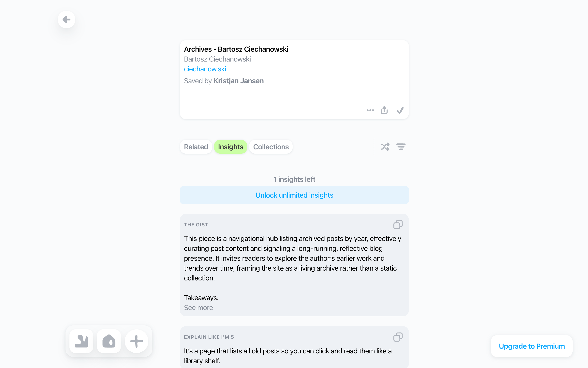Switch to the Related tab

click(x=196, y=147)
